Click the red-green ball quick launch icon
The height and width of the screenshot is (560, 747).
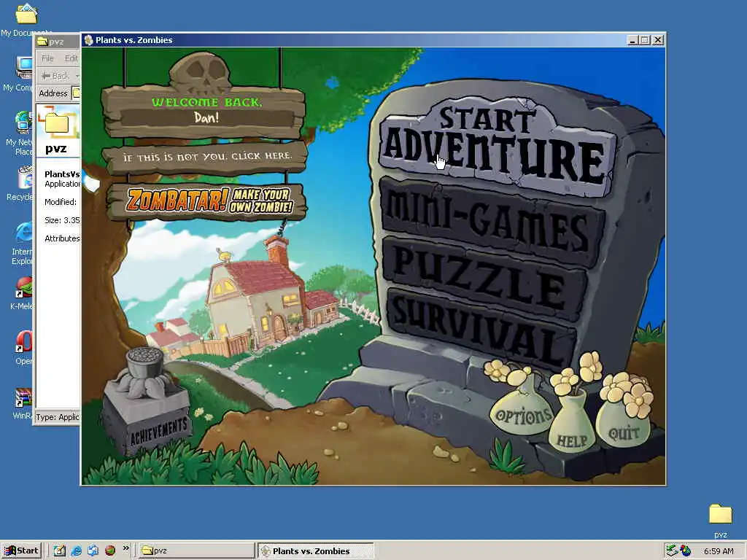click(110, 551)
